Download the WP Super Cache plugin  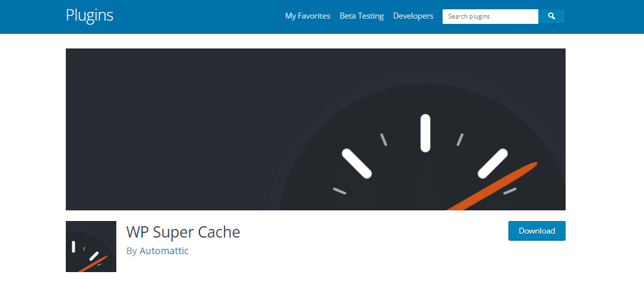(537, 230)
